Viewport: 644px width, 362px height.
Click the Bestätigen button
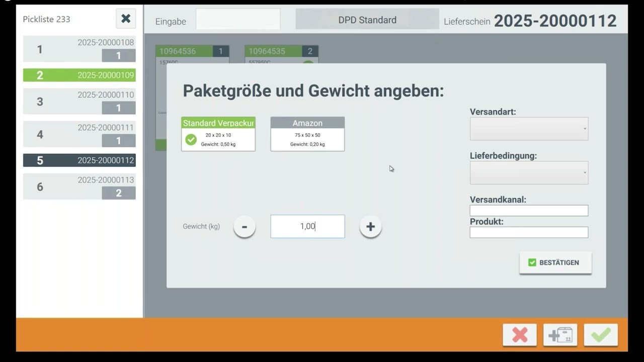(555, 262)
